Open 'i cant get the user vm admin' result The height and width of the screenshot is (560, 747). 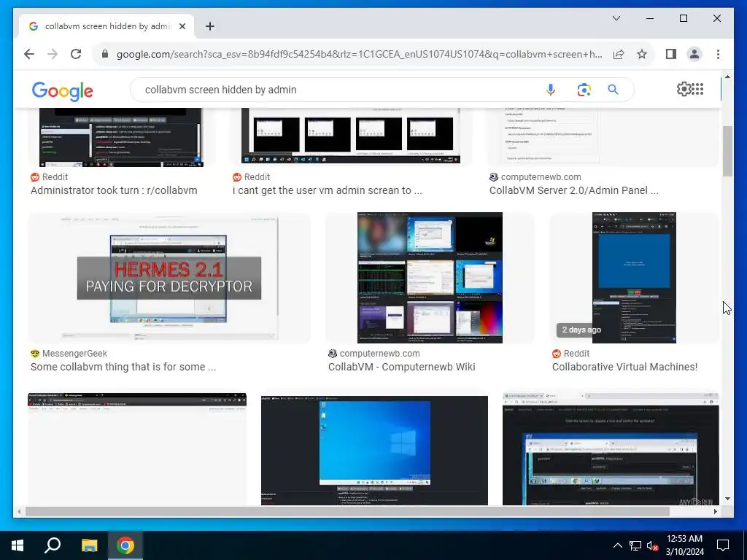coord(328,190)
